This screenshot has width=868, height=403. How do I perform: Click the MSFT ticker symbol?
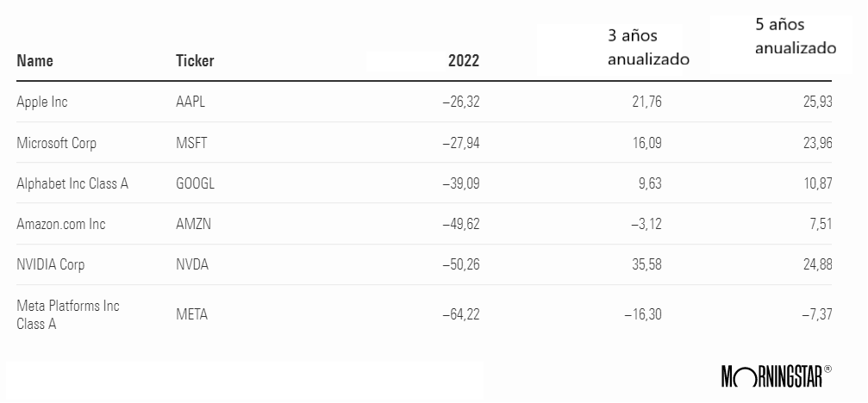tap(192, 143)
